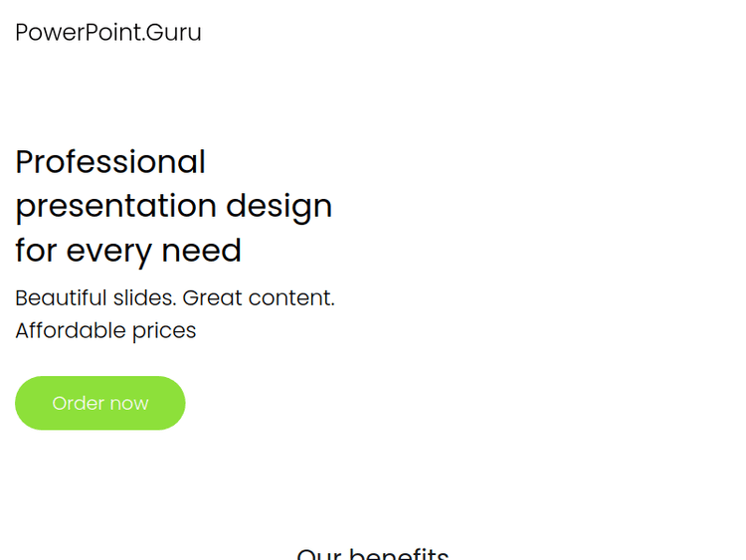746x560 pixels.
Task: Click the word Our in the lower heading
Action: coord(319,553)
